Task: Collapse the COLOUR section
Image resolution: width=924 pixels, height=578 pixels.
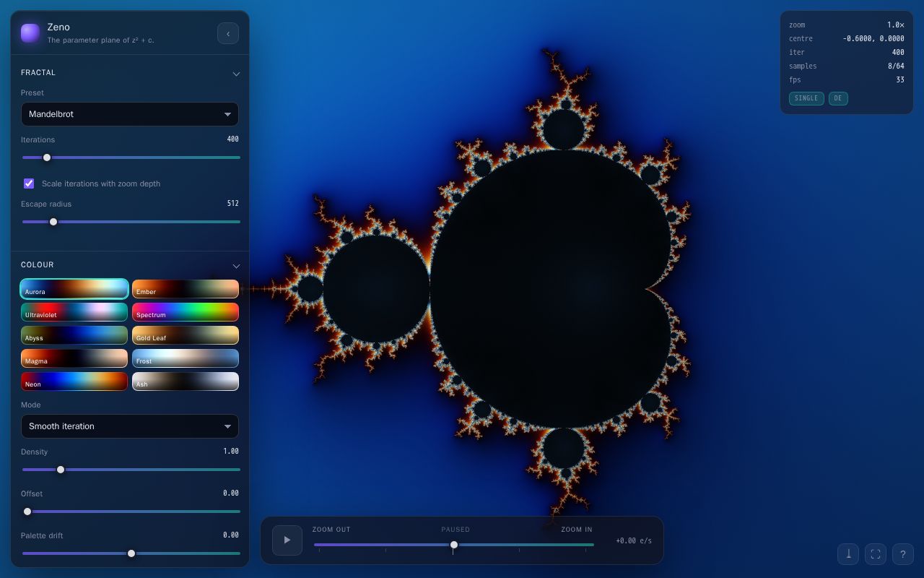Action: click(x=236, y=266)
